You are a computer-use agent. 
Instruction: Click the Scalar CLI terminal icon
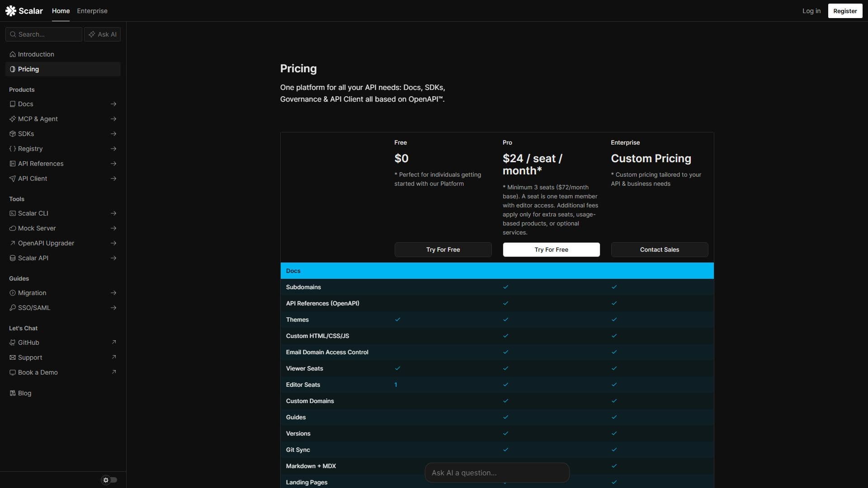pos(13,213)
